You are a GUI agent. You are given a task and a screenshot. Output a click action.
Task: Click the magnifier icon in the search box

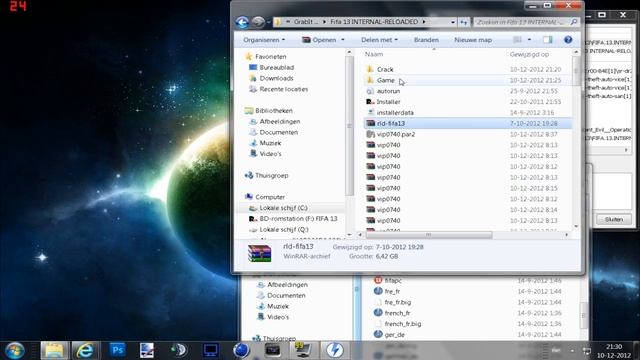574,22
